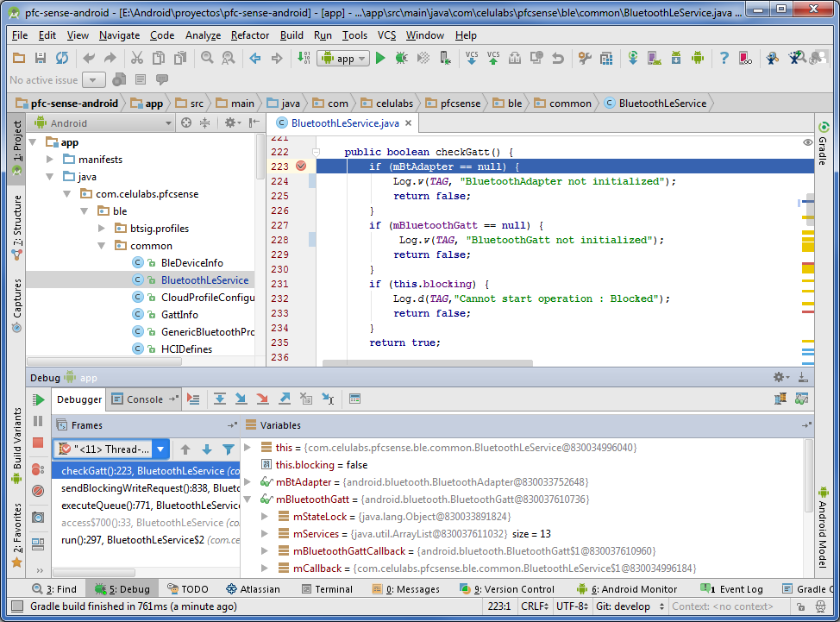Open the Refactor menu

coord(249,35)
